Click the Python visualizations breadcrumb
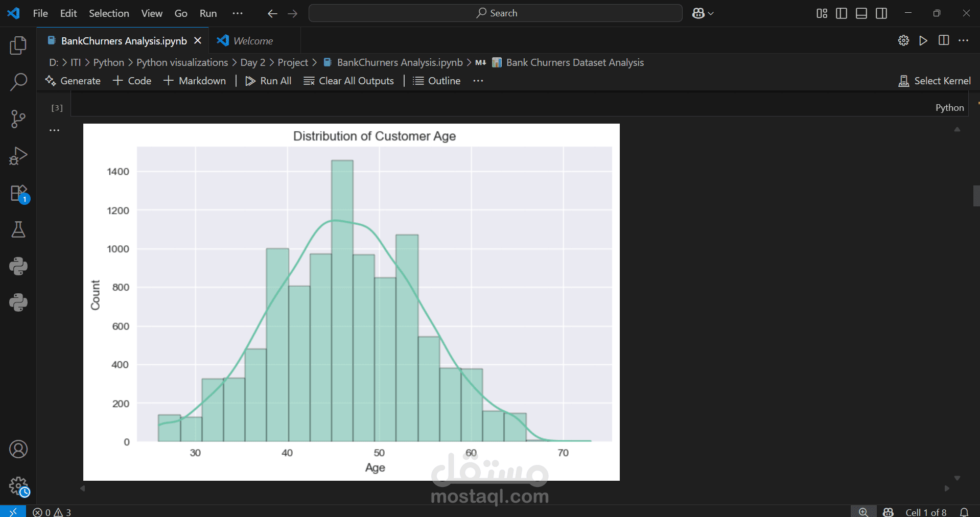 (182, 62)
